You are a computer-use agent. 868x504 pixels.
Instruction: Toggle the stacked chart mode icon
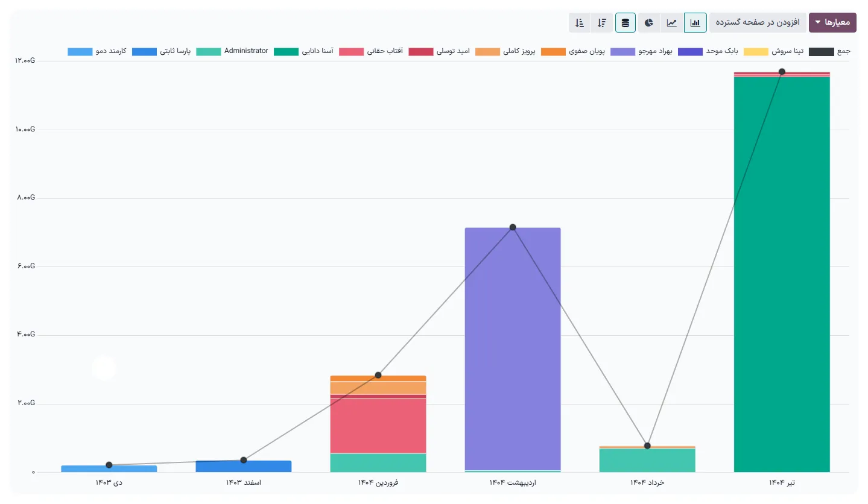[626, 23]
